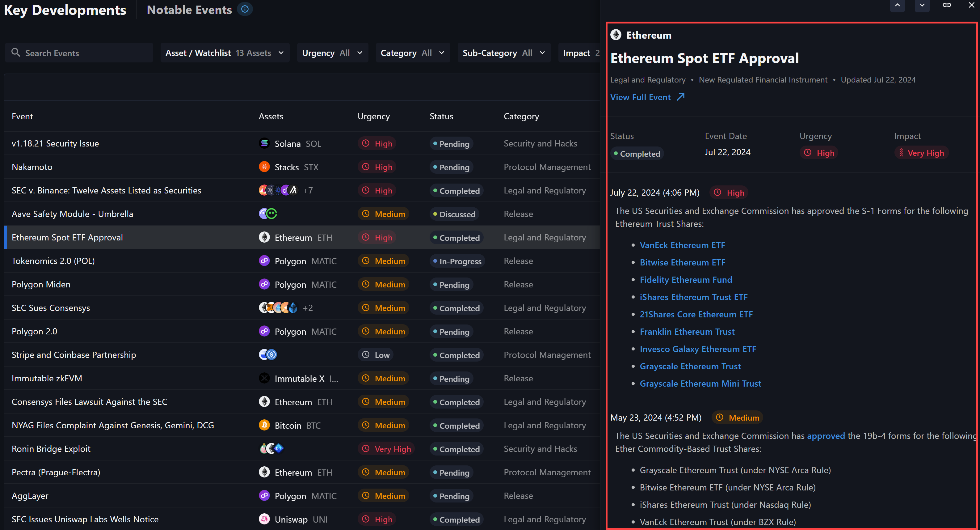Click Very High urgency badge for Ronin Bridge
This screenshot has width=980, height=530.
pos(386,449)
